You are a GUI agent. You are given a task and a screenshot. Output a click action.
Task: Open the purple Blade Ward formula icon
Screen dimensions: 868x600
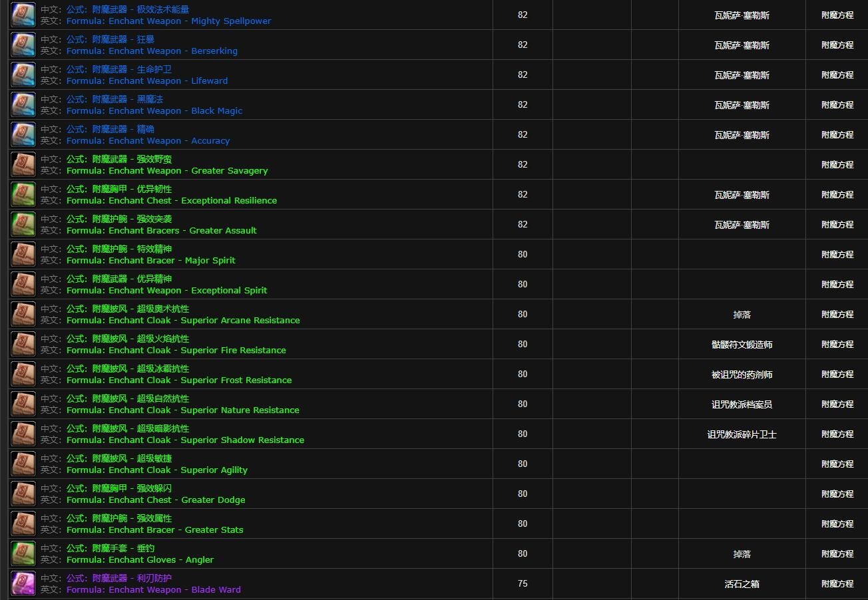pos(23,583)
